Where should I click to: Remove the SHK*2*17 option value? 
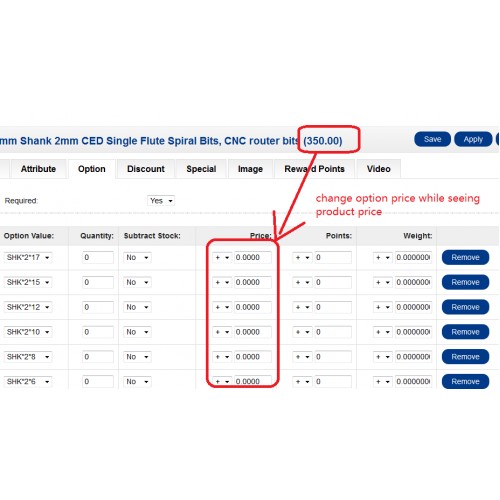465,257
